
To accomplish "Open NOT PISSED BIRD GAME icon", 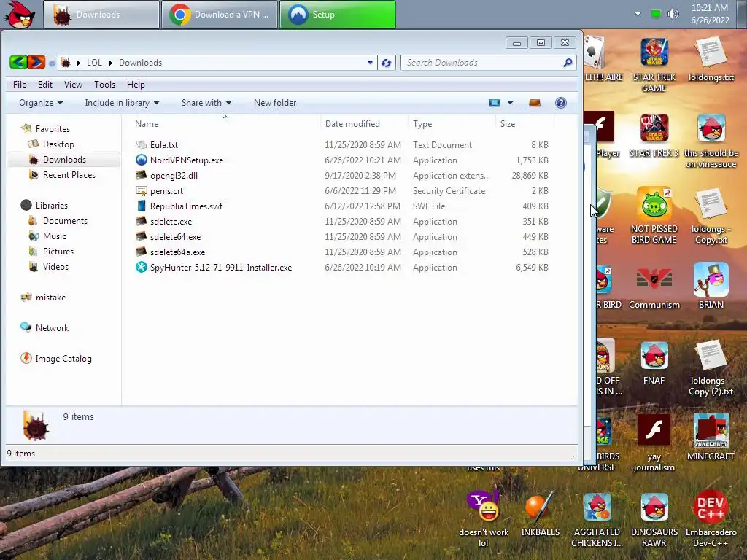I will coord(654,204).
